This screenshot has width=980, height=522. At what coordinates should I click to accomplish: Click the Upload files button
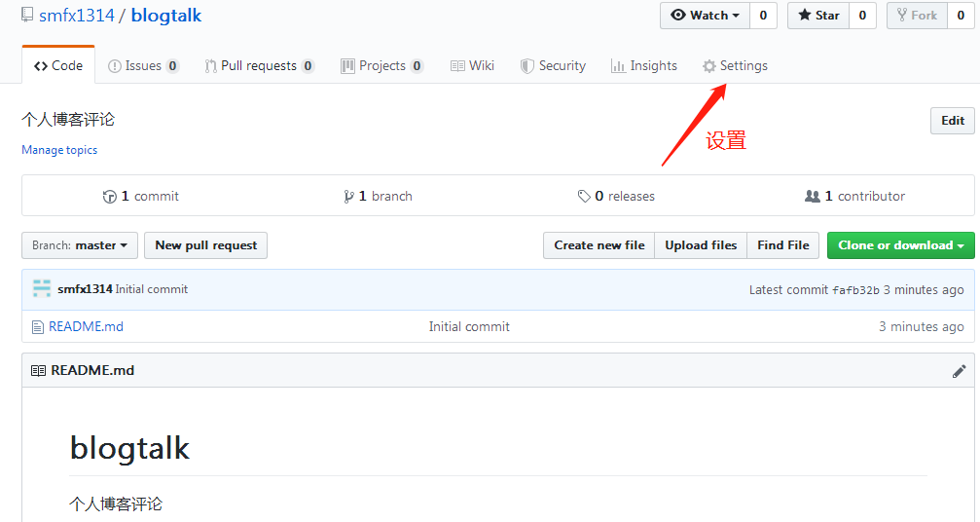[x=701, y=245]
